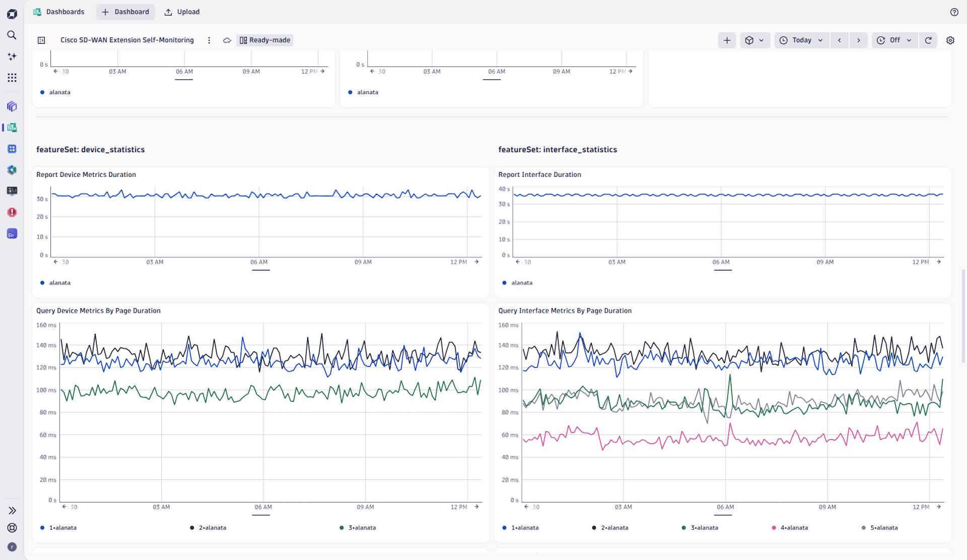Screen dimensions: 967x560
Task: Open the Problems app icon
Action: tap(12, 212)
